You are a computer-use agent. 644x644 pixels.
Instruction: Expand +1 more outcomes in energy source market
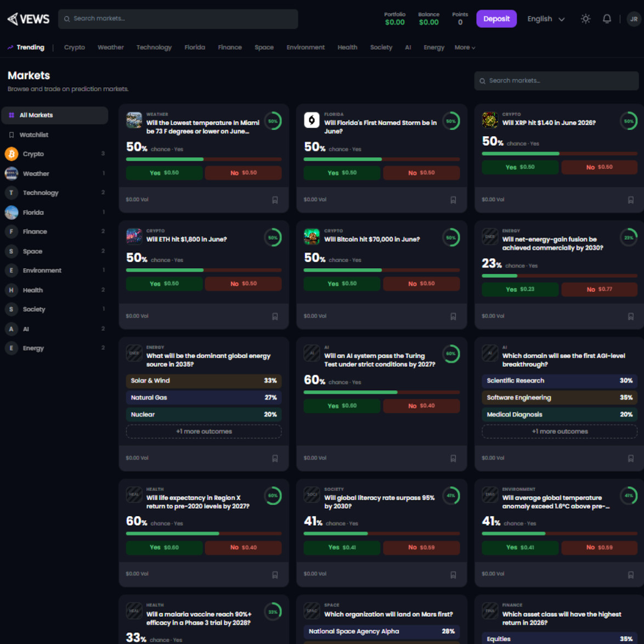[x=204, y=431]
